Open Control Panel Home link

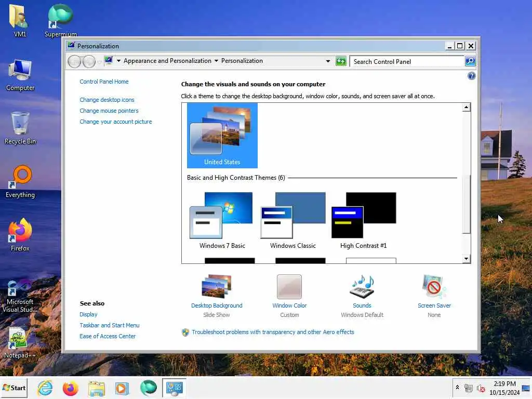(104, 82)
